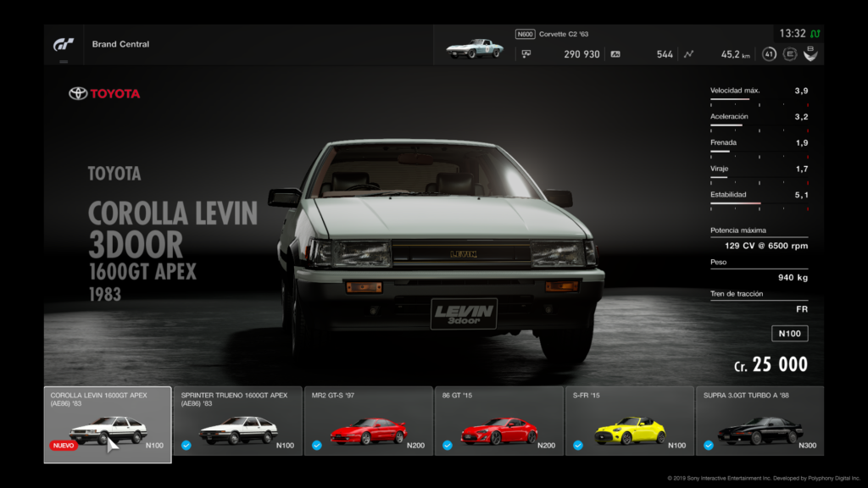The width and height of the screenshot is (868, 488).
Task: Click the 290 930 credits amount
Action: pyautogui.click(x=581, y=54)
